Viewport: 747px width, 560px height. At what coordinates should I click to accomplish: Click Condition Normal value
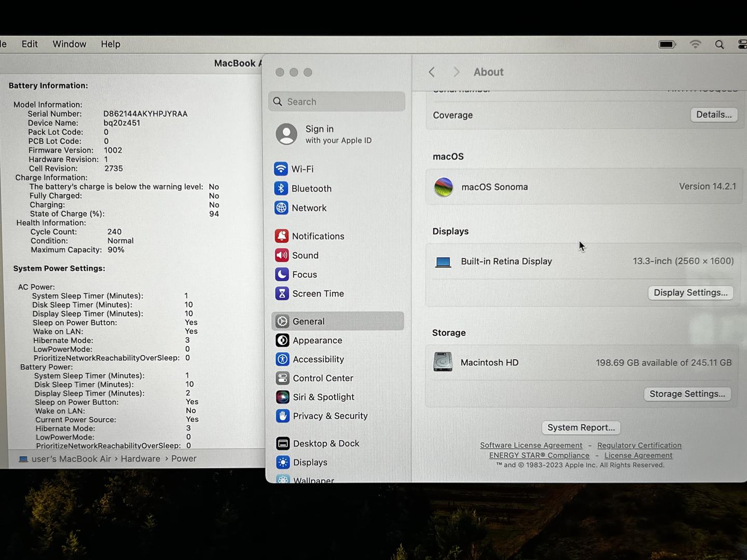pos(120,241)
